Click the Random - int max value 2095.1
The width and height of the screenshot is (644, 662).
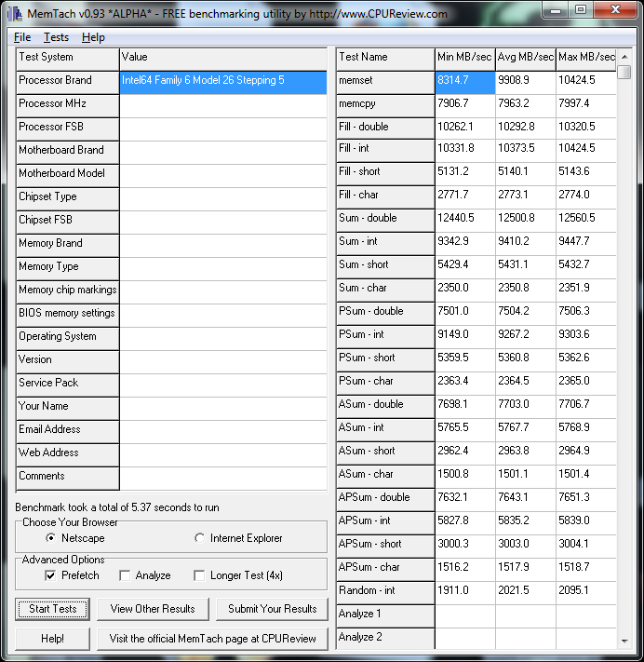pyautogui.click(x=586, y=592)
